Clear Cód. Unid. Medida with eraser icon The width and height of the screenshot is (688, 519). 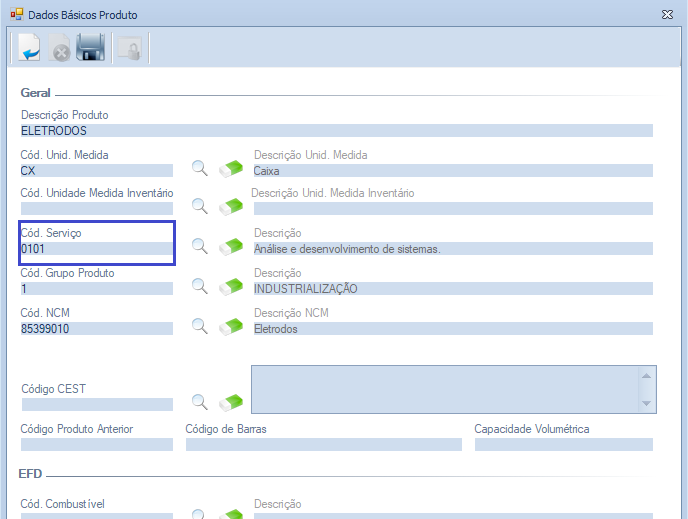pyautogui.click(x=231, y=168)
